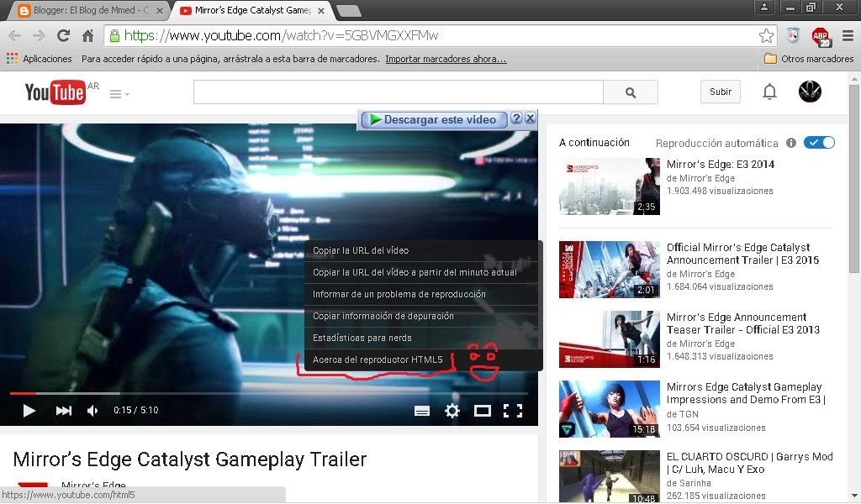
Task: Toggle subtitles in the player
Action: point(422,411)
